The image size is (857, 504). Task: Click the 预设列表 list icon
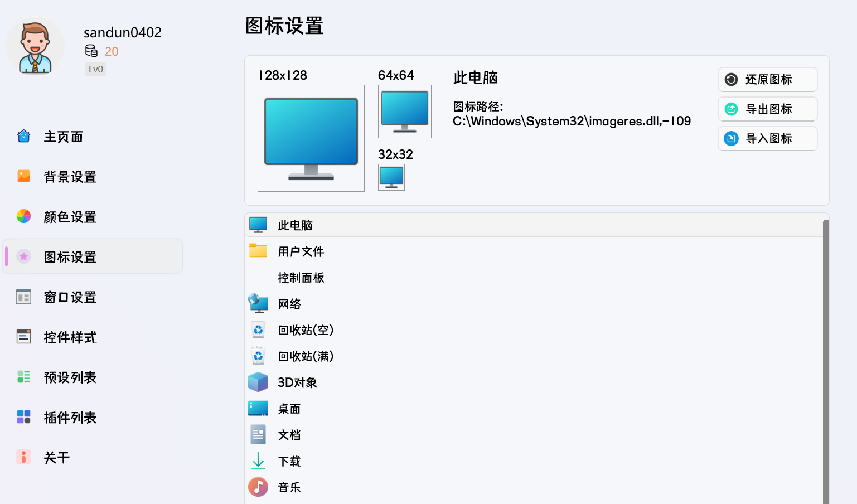(23, 377)
